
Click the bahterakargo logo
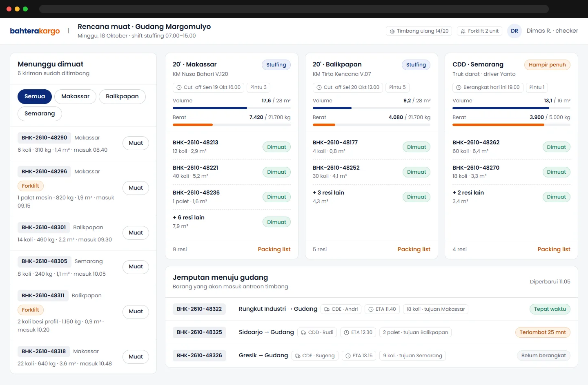(35, 31)
